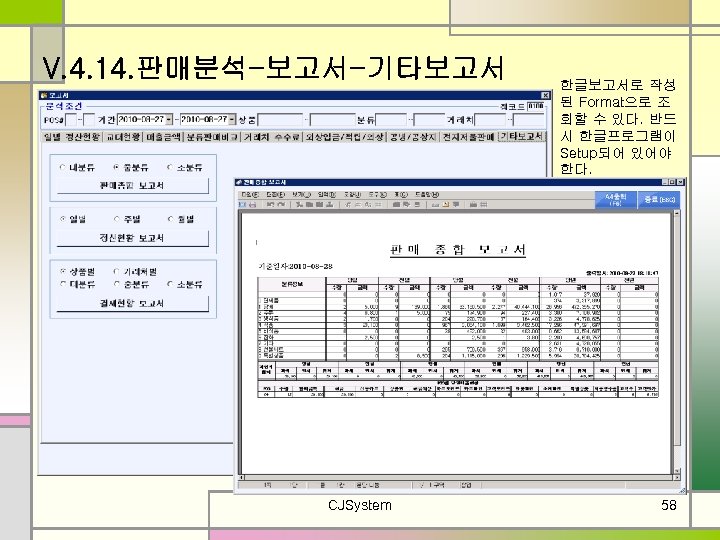Screen dimensions: 720x540
Task: Switch to the 분류판매비교 tab
Action: pyautogui.click(x=212, y=137)
